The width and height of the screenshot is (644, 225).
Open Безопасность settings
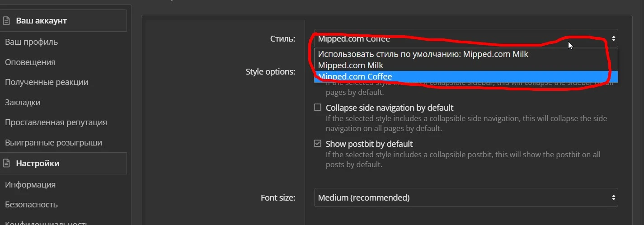pyautogui.click(x=31, y=205)
